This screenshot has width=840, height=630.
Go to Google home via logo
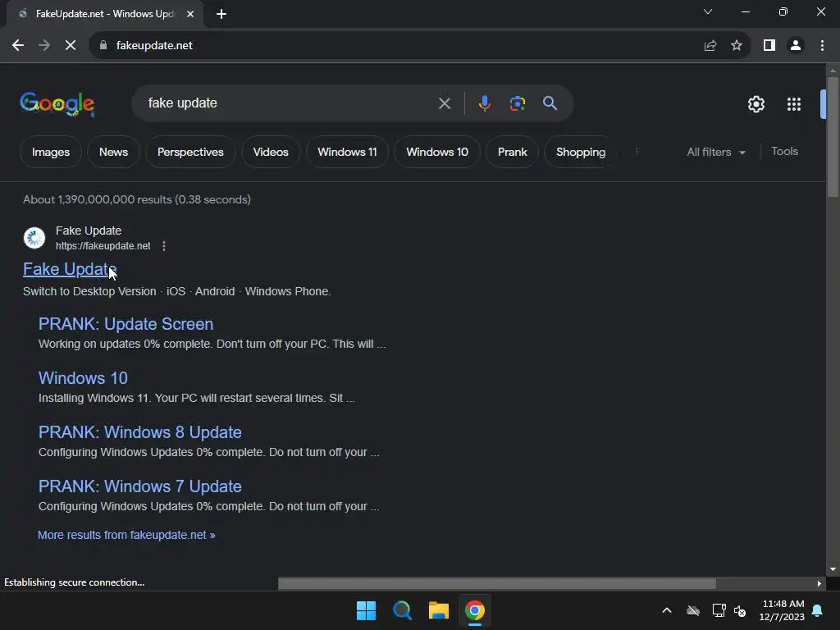57,104
